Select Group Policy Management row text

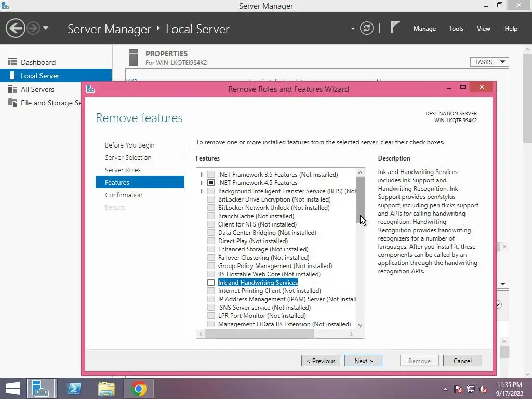(275, 266)
